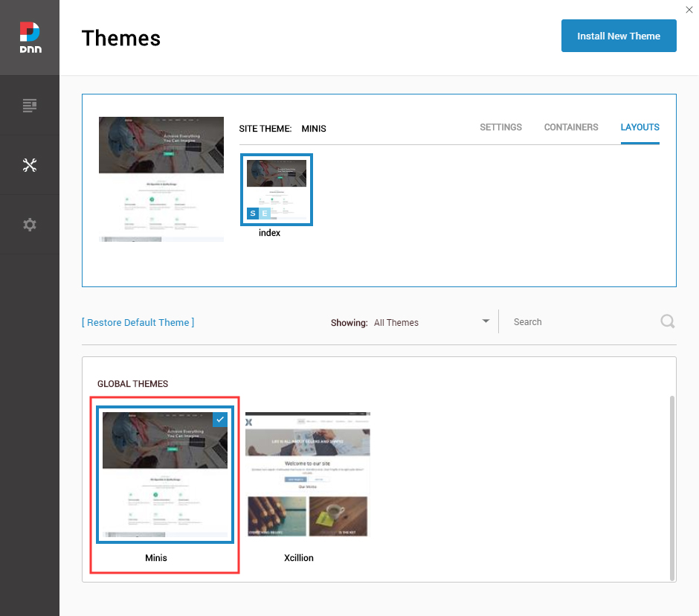Expand the Showing All Themes dropdown
Screen dimensions: 699x616
[486, 321]
